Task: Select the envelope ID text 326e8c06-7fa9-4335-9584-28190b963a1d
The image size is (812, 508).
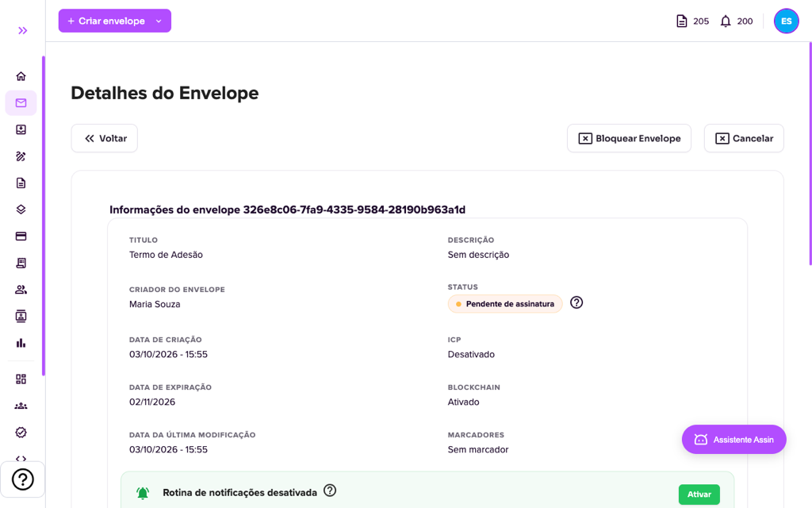Action: (354, 210)
